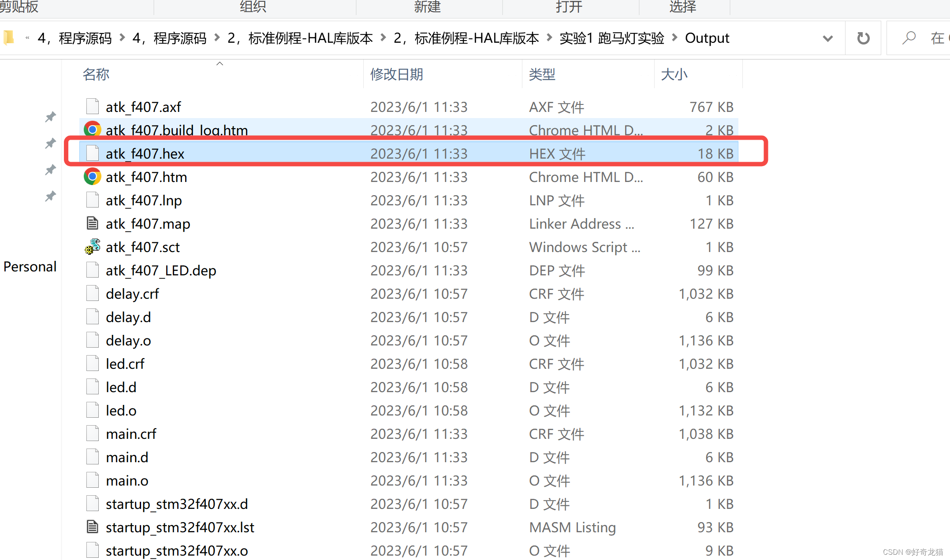Click the Output breadcrumb segment

(x=707, y=38)
